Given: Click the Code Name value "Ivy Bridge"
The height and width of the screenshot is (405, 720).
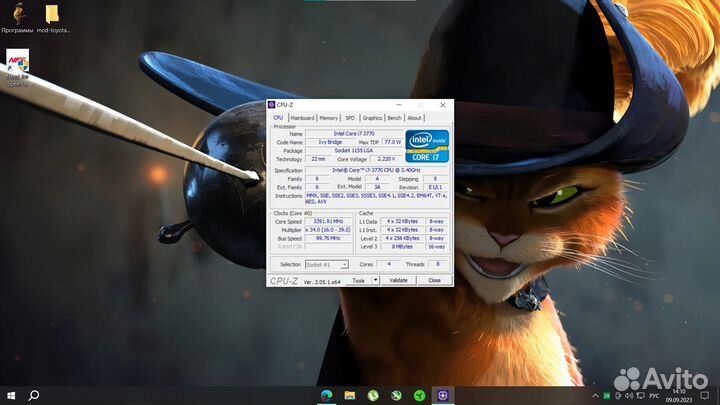Looking at the screenshot, I should click(330, 142).
